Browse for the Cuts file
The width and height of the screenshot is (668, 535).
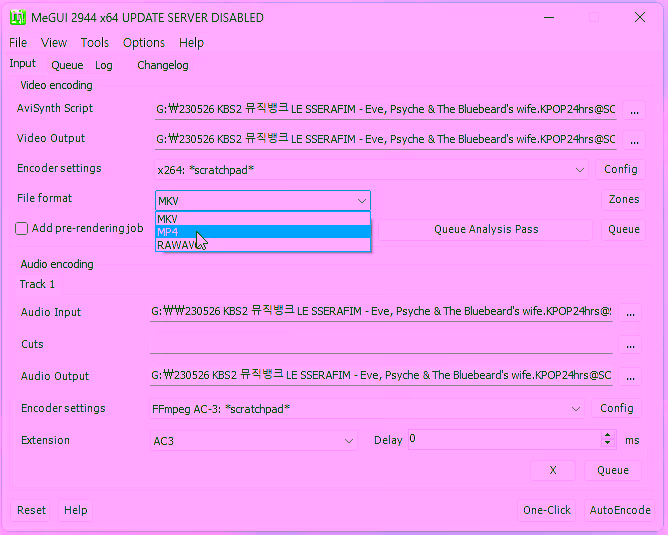(x=631, y=345)
